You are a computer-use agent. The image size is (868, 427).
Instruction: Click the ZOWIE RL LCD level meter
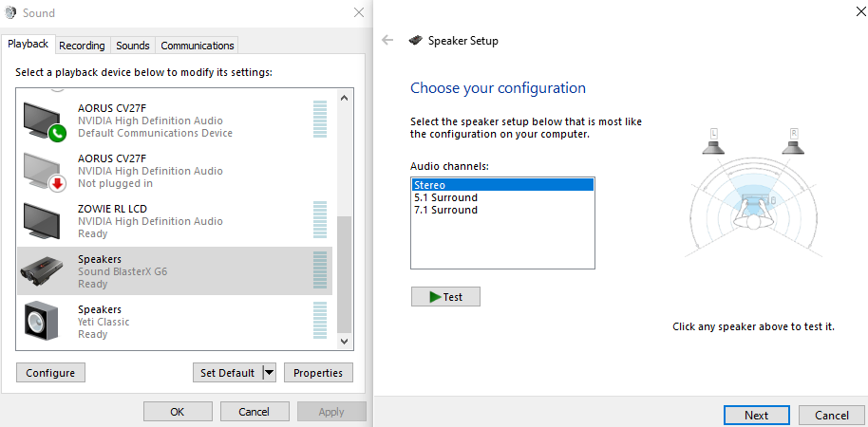tap(320, 220)
